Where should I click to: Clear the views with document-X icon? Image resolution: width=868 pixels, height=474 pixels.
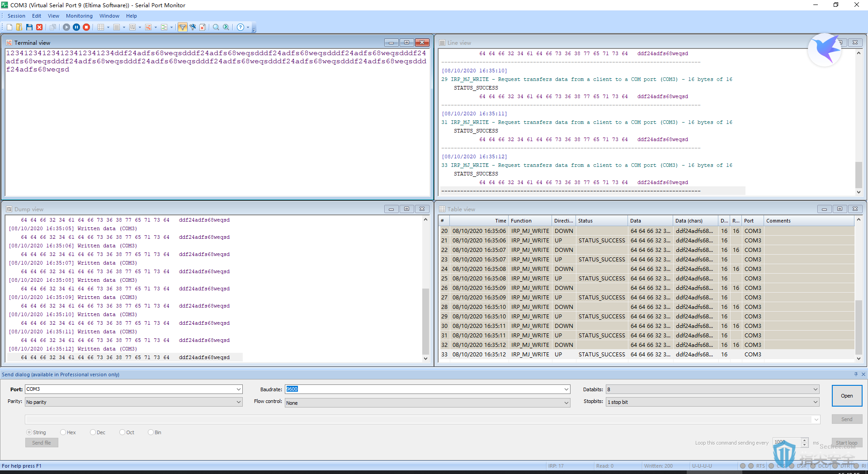tap(203, 27)
